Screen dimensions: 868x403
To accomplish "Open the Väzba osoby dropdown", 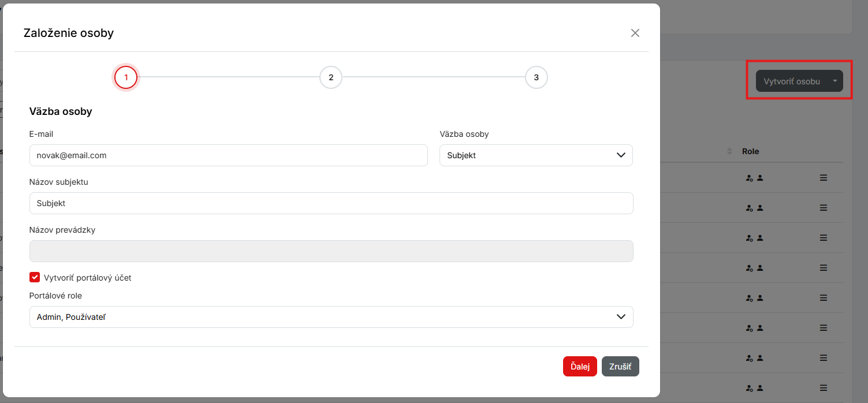I will [x=535, y=155].
